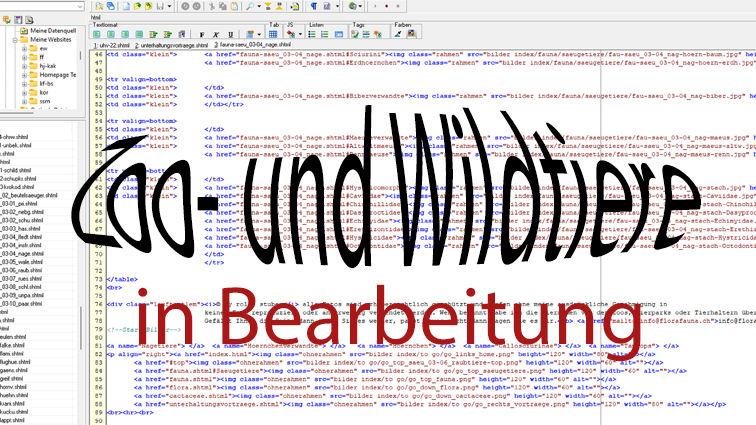Click the italic X formatting icon

click(x=216, y=34)
